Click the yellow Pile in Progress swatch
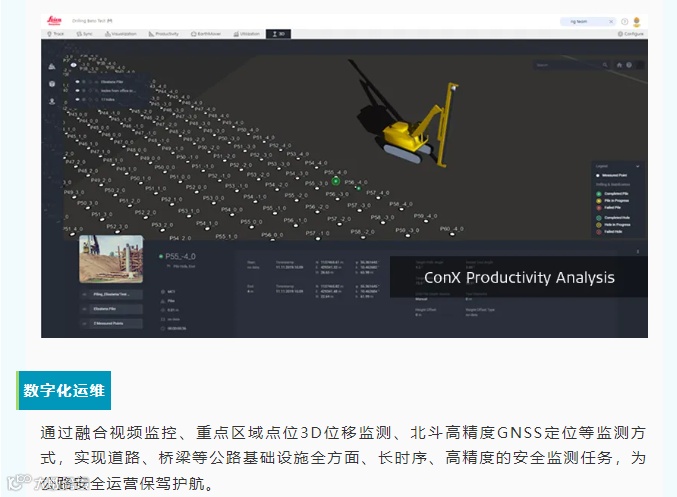This screenshot has width=677, height=497. (598, 201)
